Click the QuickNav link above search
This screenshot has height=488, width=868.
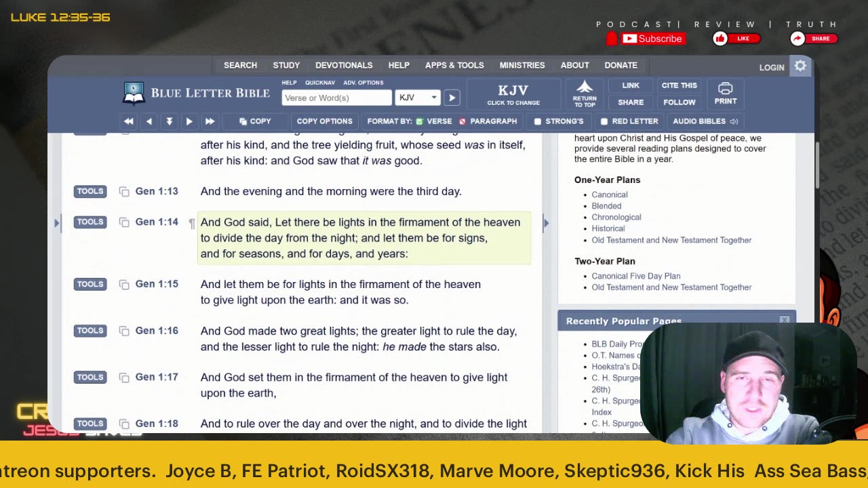click(x=320, y=83)
